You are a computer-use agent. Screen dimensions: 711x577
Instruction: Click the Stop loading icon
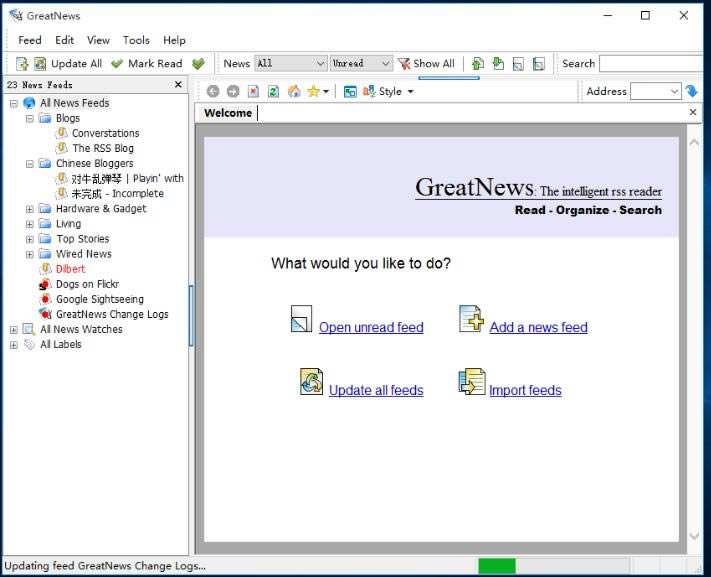click(x=253, y=92)
